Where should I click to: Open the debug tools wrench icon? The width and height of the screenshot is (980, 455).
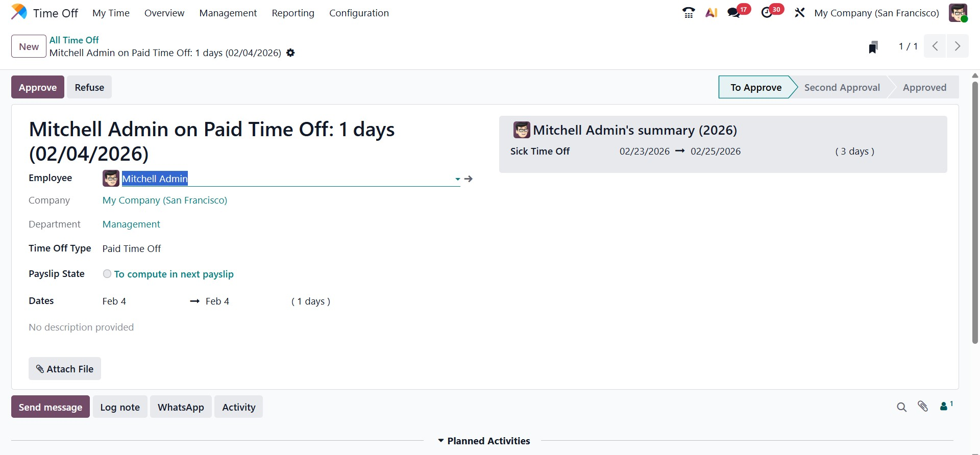(x=800, y=13)
